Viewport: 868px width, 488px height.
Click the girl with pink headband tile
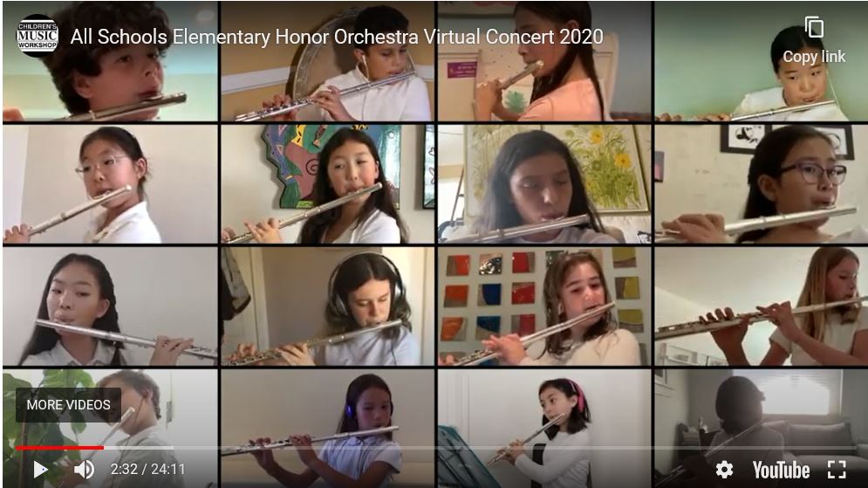(x=544, y=428)
